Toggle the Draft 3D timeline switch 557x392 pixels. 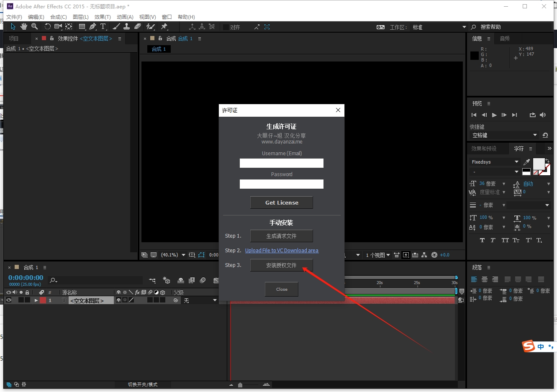[167, 280]
